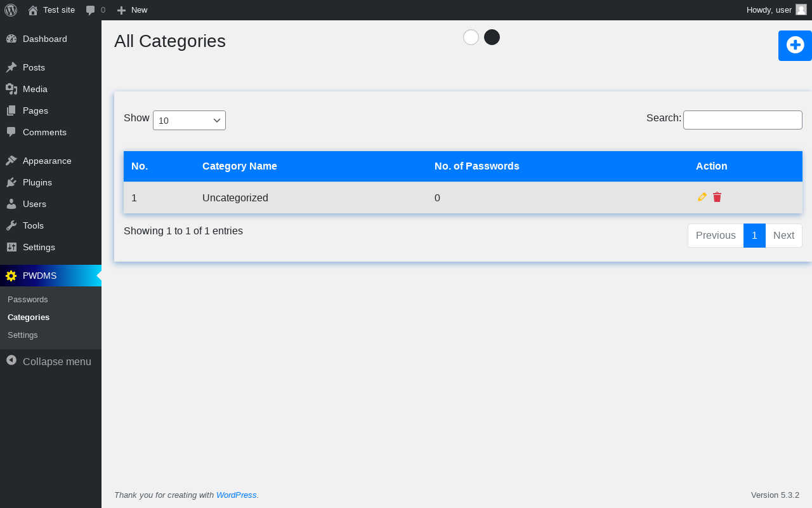Click the blue plus add category button

point(795,45)
